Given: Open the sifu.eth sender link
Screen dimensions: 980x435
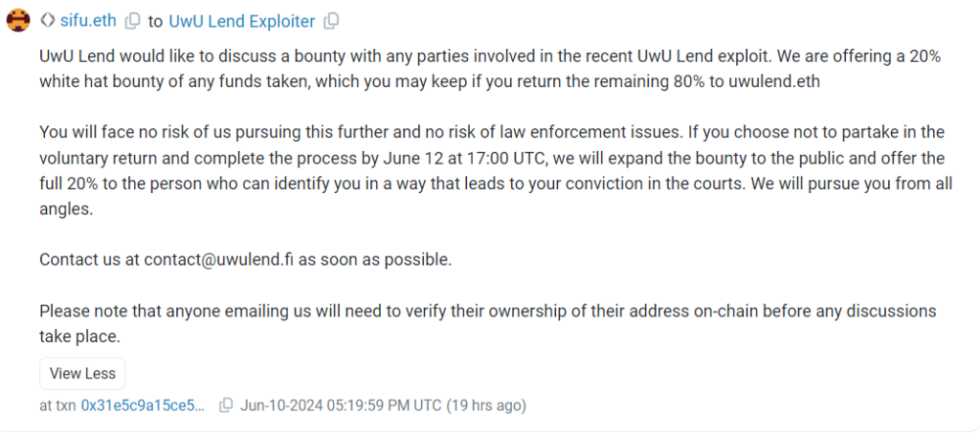Looking at the screenshot, I should click(x=88, y=20).
